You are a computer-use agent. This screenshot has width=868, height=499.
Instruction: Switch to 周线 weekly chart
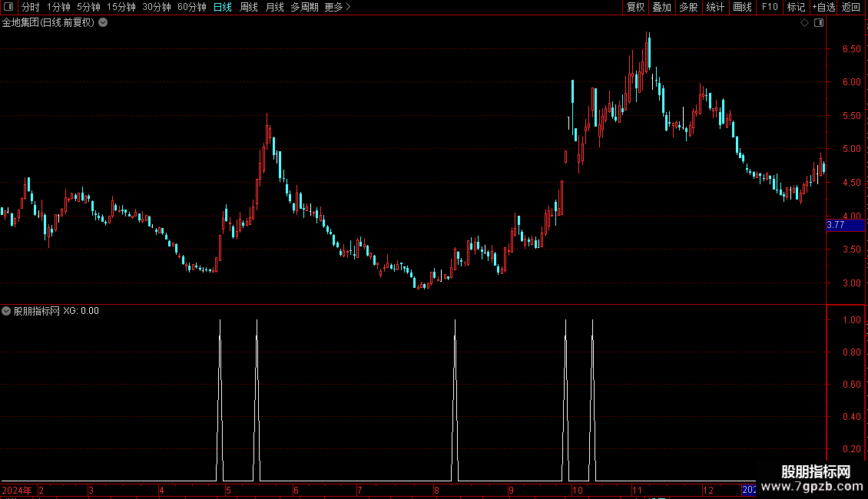pos(249,7)
